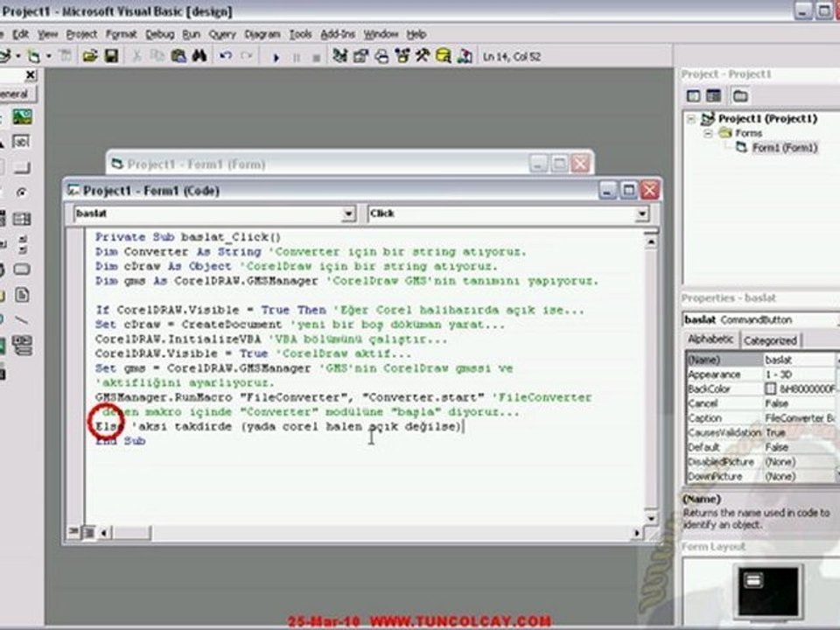Viewport: 840px width, 630px height.
Task: Pick the VScrollBar control in the toolbox
Action: [22, 244]
